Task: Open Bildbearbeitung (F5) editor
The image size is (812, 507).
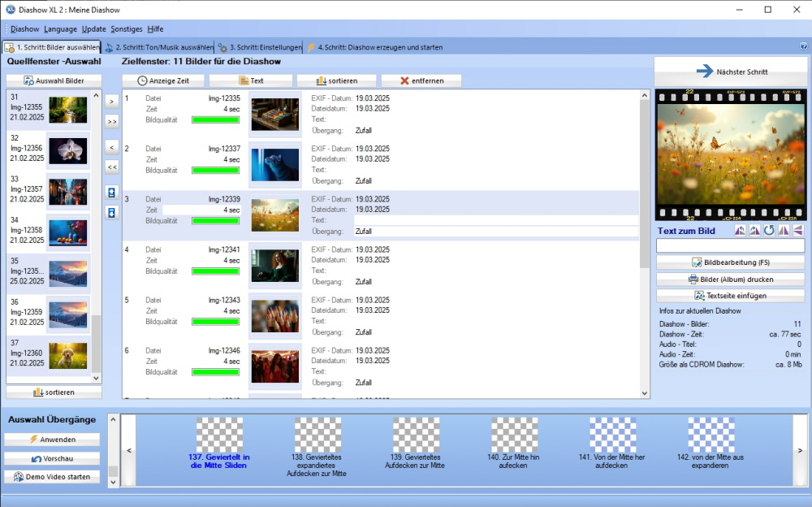Action: point(730,262)
